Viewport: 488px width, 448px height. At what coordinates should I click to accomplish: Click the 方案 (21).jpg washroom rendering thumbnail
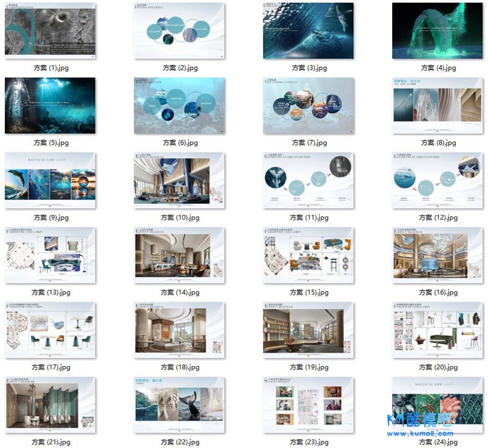tap(50, 405)
